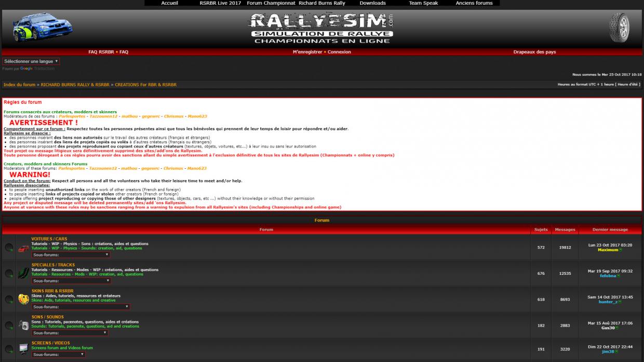Open user Maximum's profile
Image resolution: width=644 pixels, height=362 pixels.
pyautogui.click(x=608, y=250)
